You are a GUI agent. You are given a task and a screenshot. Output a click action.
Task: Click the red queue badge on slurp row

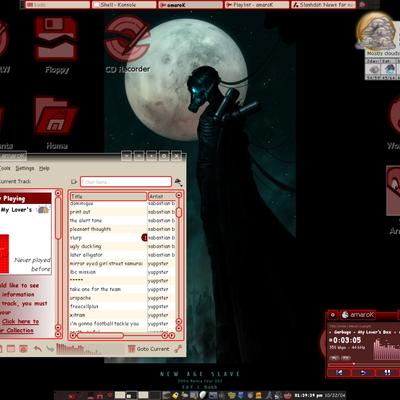(144, 238)
